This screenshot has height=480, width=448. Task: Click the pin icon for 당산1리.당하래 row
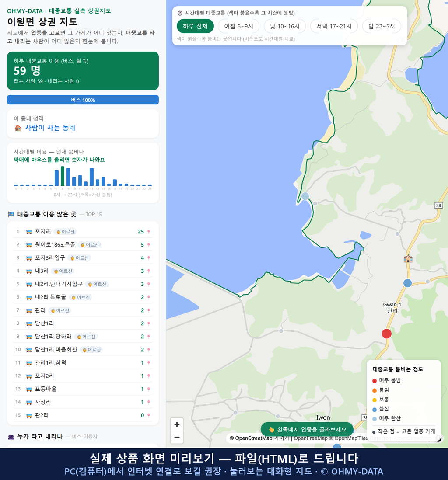pos(149,337)
